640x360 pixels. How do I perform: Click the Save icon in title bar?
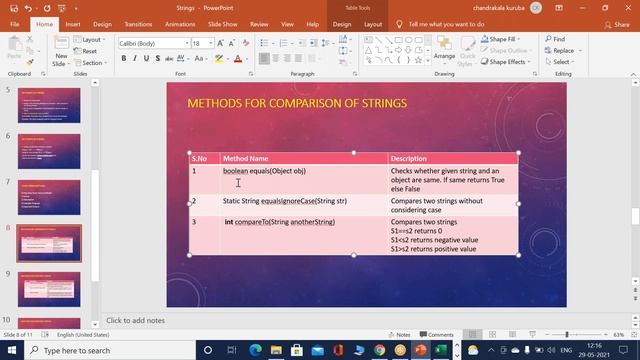pyautogui.click(x=14, y=8)
